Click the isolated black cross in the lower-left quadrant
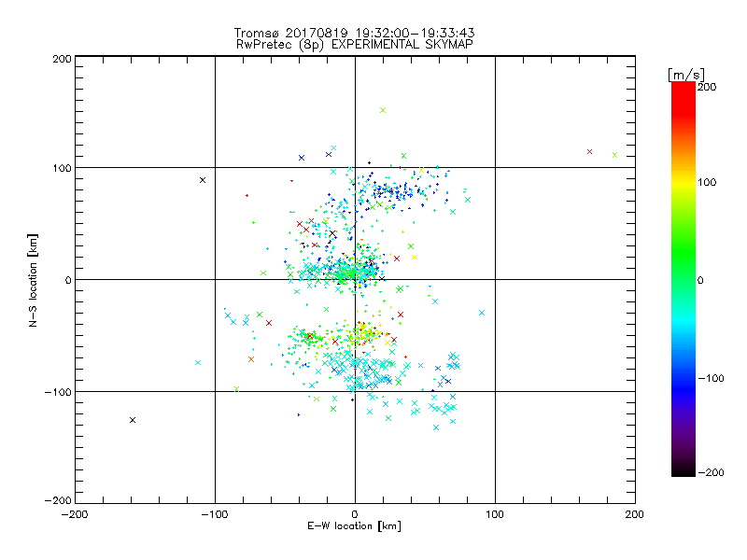747x560 pixels. pyautogui.click(x=133, y=420)
